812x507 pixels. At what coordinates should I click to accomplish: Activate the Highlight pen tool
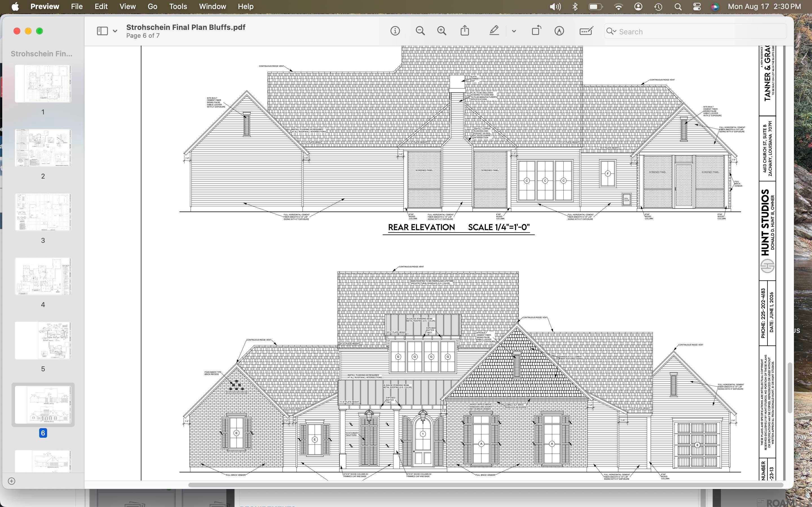pyautogui.click(x=494, y=31)
